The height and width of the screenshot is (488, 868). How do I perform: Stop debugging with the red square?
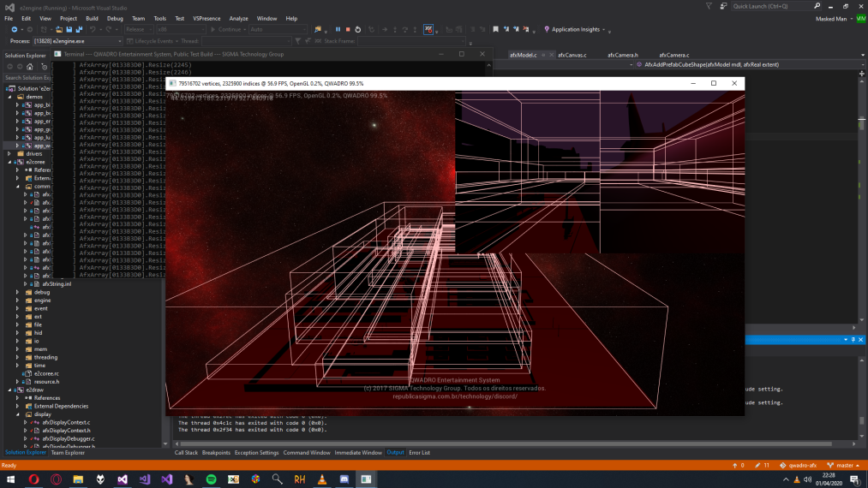pyautogui.click(x=348, y=29)
